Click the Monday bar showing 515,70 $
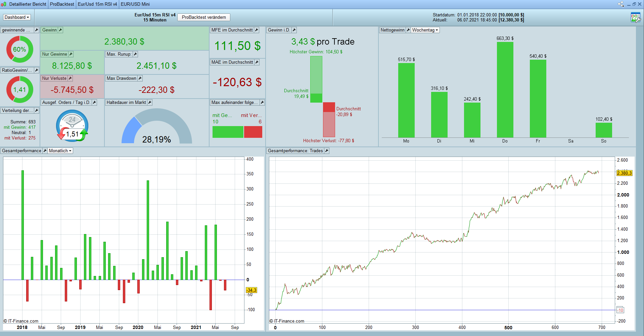The width and height of the screenshot is (644, 336). point(406,100)
